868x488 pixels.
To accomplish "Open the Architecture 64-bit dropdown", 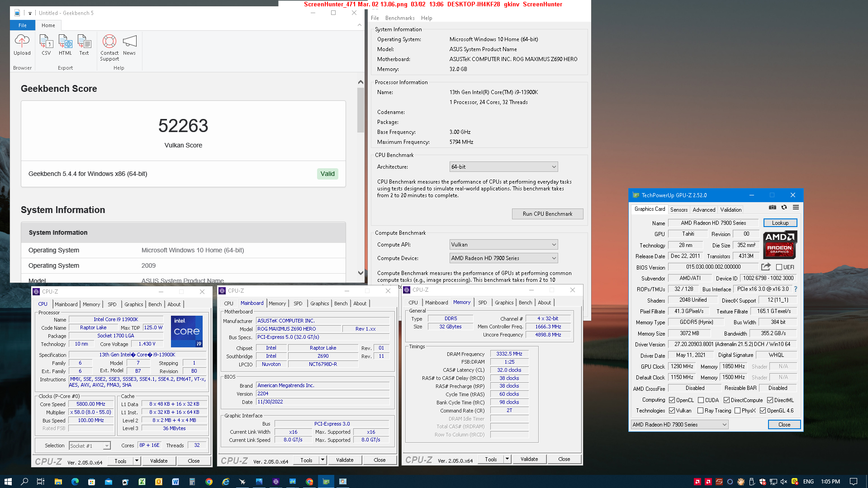I will pos(503,167).
